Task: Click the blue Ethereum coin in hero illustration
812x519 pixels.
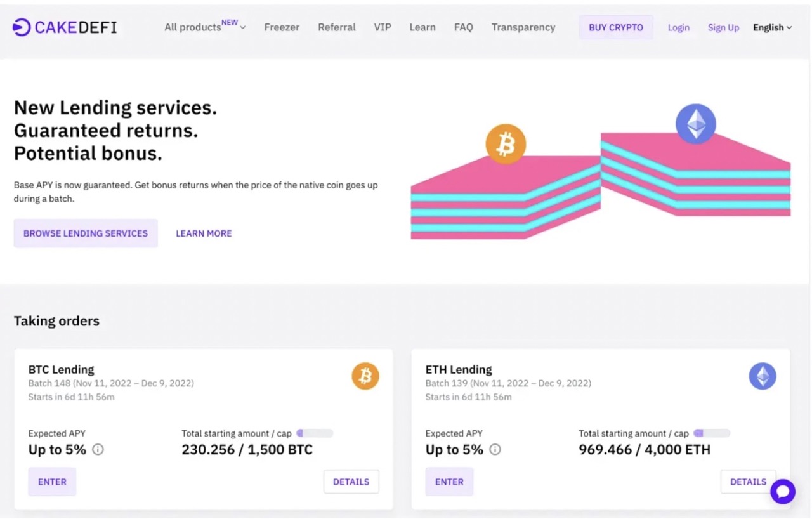Action: click(x=696, y=124)
